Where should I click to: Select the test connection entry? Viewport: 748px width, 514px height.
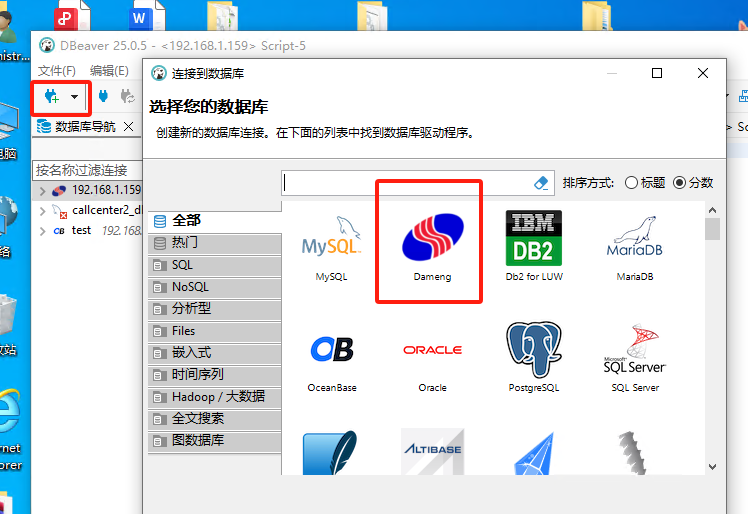tap(81, 231)
